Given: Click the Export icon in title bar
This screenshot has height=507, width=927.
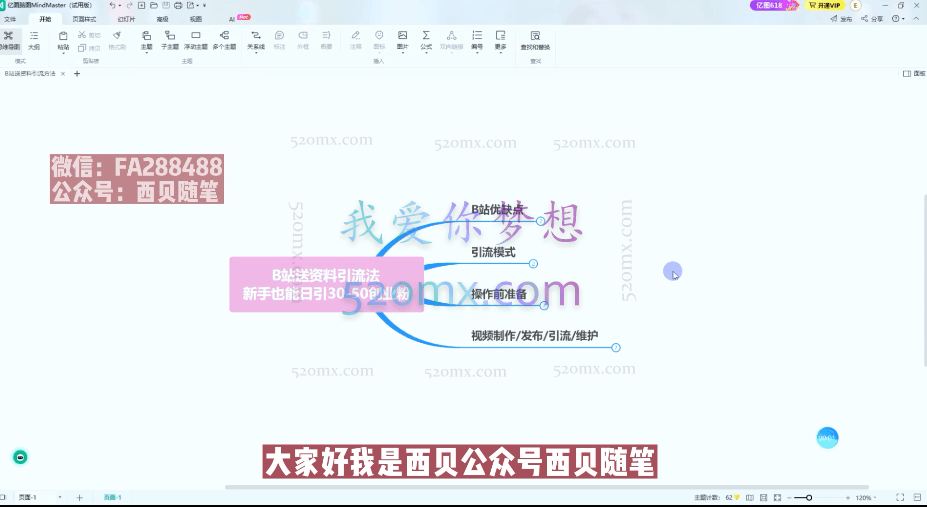Looking at the screenshot, I should [x=190, y=5].
